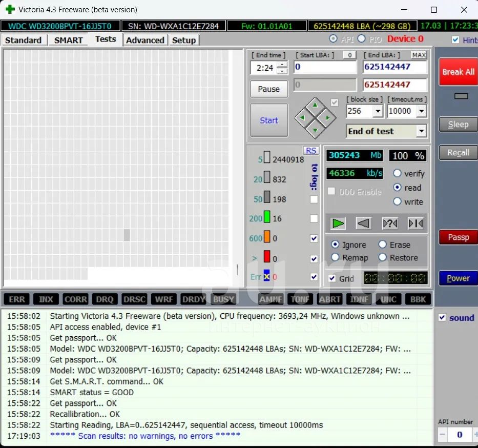The height and width of the screenshot is (448, 478).
Task: Click the DRSC status indicator
Action: pyautogui.click(x=134, y=299)
